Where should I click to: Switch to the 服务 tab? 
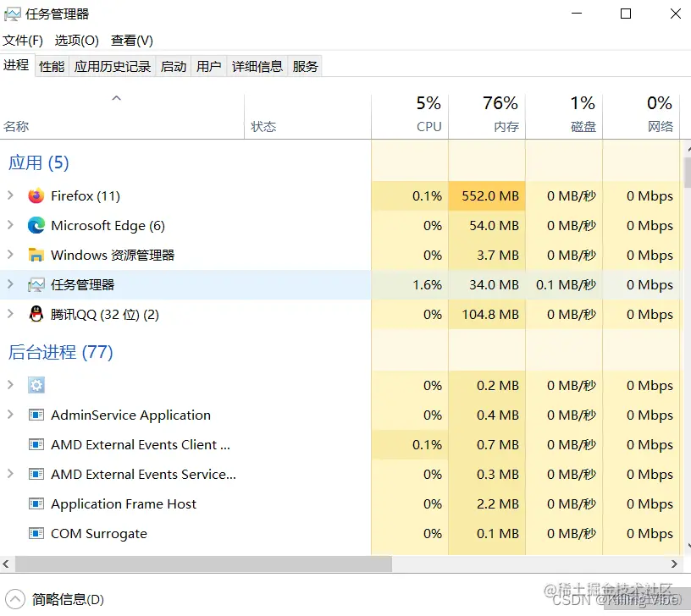tap(305, 67)
